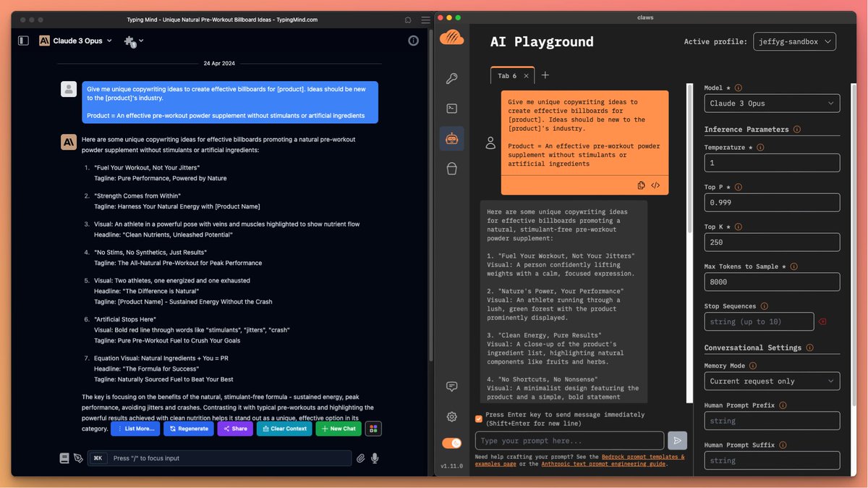Click the claws orange cloud logo
868x488 pixels.
click(x=451, y=38)
